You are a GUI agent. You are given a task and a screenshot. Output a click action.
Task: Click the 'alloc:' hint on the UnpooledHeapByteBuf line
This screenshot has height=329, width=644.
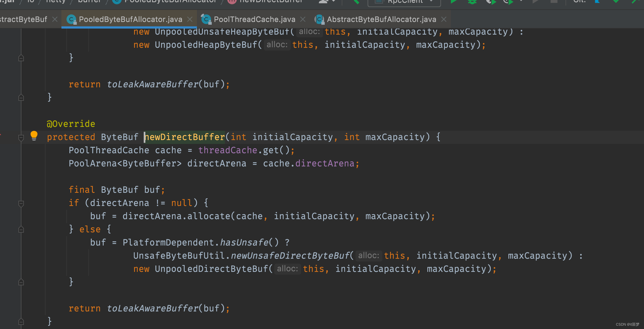click(x=277, y=44)
